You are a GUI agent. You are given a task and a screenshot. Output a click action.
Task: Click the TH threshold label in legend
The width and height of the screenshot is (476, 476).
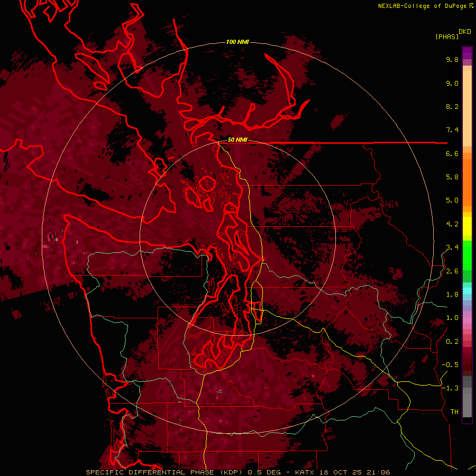[454, 412]
